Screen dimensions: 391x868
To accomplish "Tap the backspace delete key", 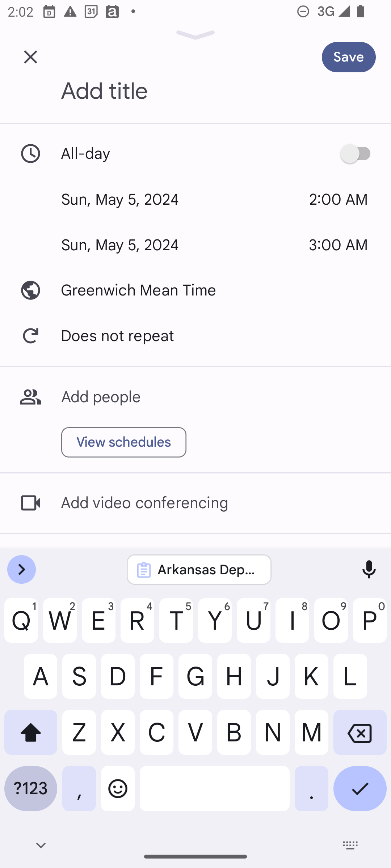I will [360, 732].
